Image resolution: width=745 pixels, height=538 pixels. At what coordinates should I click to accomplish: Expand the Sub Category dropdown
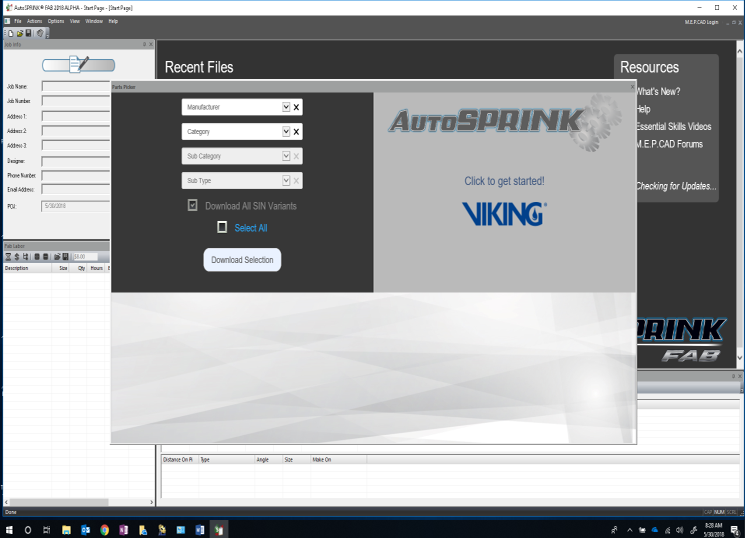pos(286,156)
